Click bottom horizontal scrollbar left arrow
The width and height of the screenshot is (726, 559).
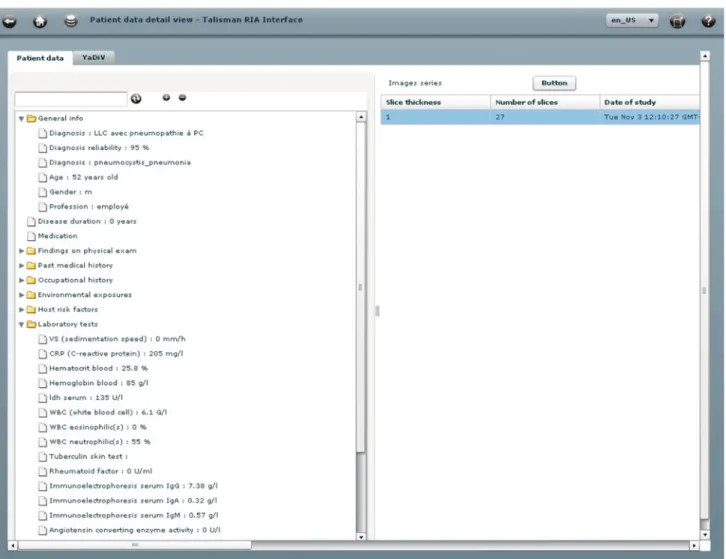tap(13, 546)
